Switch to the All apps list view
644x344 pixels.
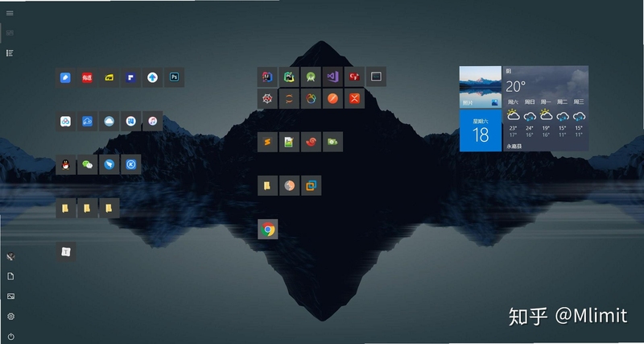10,53
